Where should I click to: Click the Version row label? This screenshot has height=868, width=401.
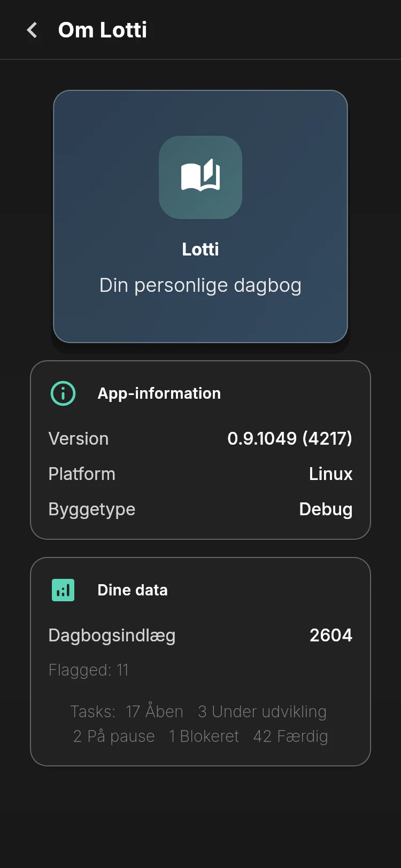[x=79, y=439]
